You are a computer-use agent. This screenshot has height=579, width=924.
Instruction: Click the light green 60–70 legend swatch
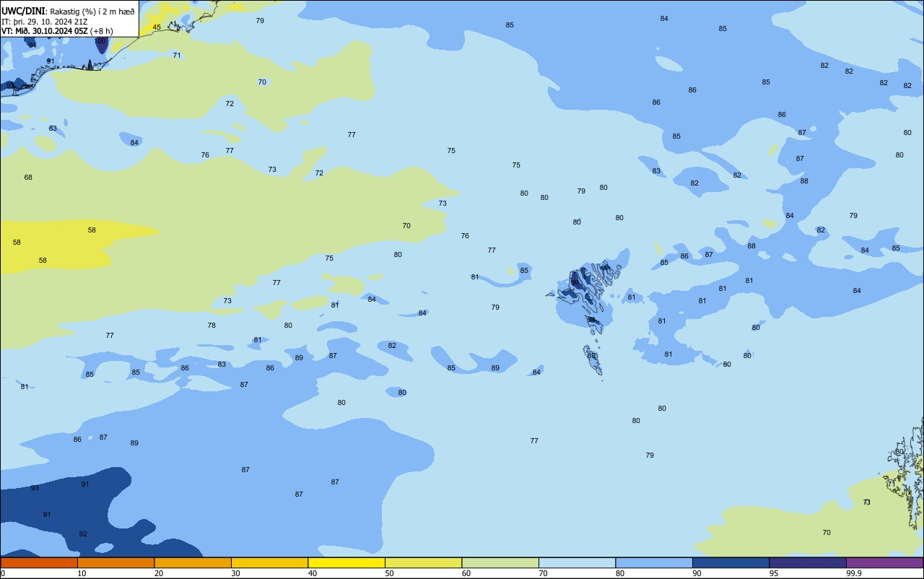pyautogui.click(x=500, y=562)
